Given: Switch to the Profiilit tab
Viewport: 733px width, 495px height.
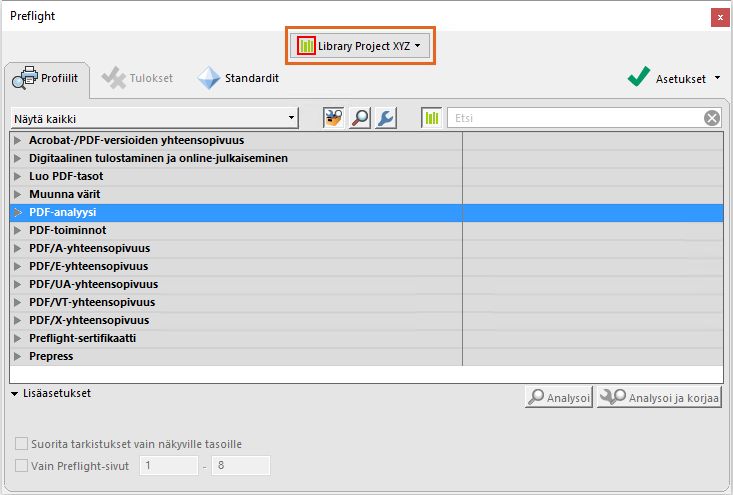Looking at the screenshot, I should click(x=46, y=78).
